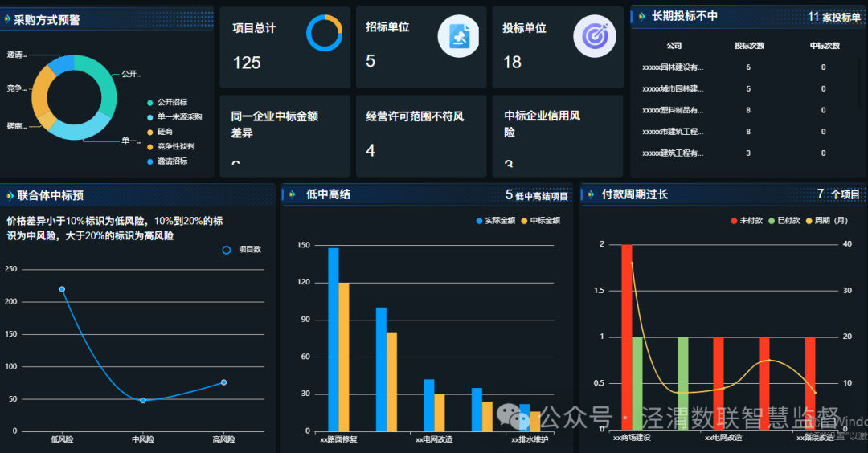Toggle the 周期 (月) legend series
The image size is (868, 453).
(827, 221)
